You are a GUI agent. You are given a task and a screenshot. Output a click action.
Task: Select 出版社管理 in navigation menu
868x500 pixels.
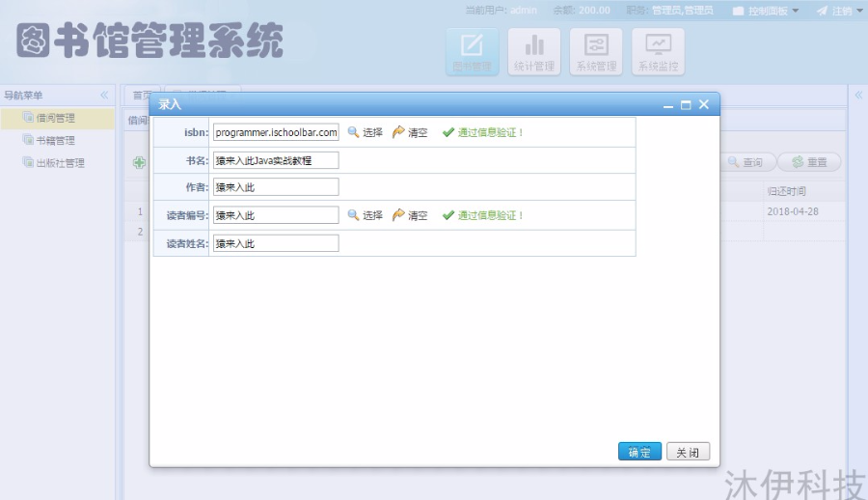[x=61, y=162]
